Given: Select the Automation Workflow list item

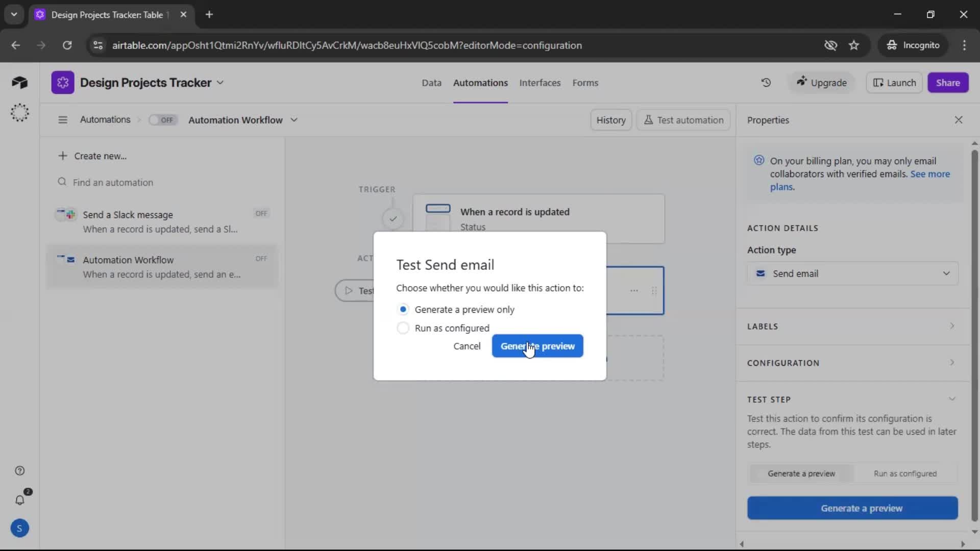Looking at the screenshot, I should [162, 267].
